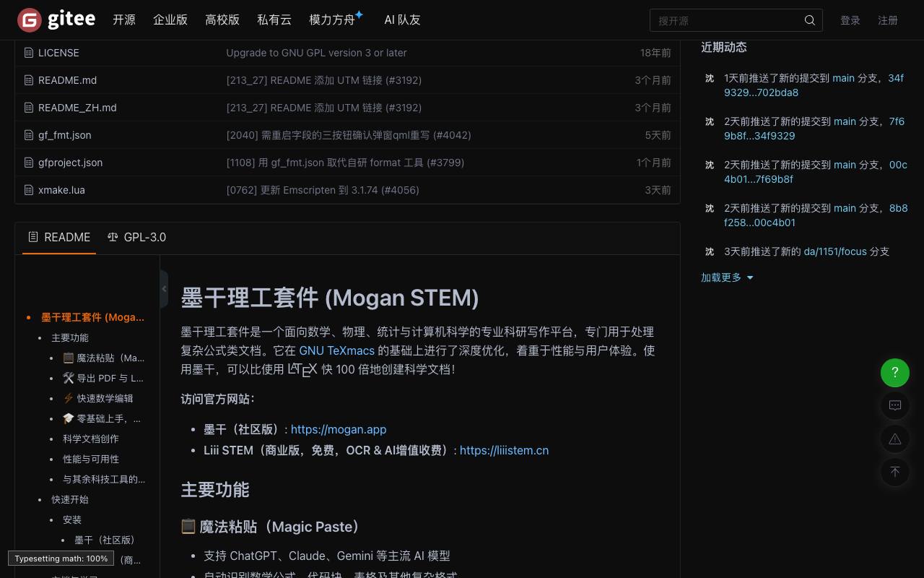Screen dimensions: 924x578
Task: Click the xmake.lua file icon
Action: coord(29,190)
